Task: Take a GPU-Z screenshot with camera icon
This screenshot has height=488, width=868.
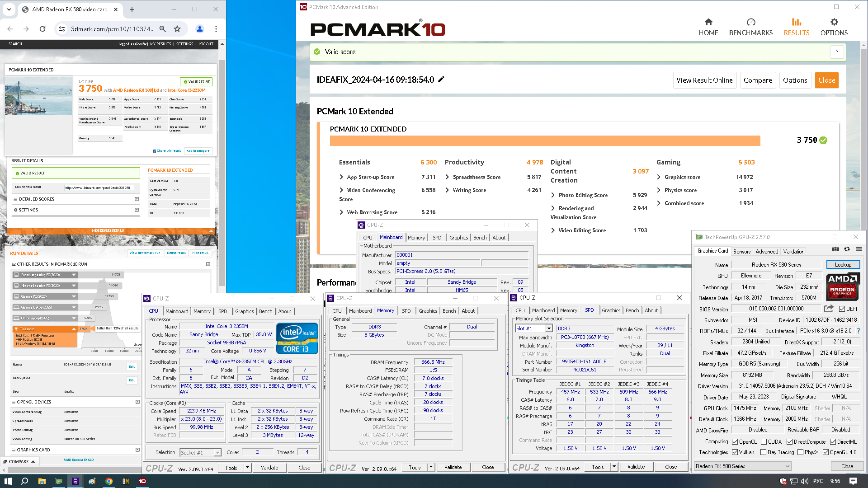Action: click(835, 249)
